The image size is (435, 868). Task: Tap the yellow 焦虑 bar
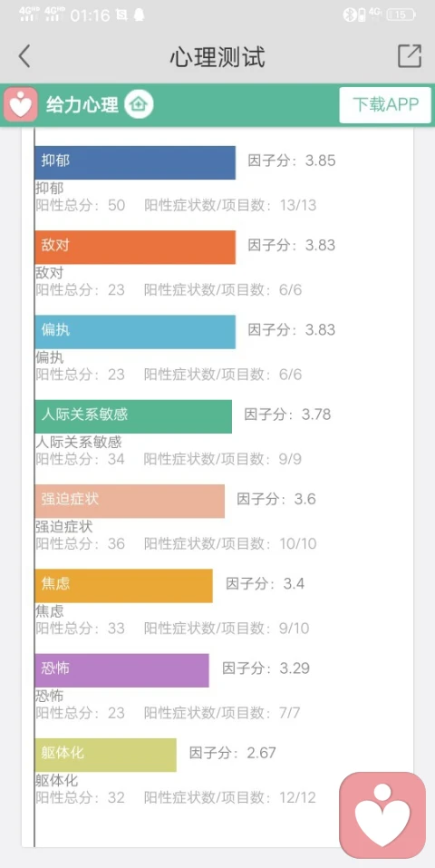tap(123, 586)
